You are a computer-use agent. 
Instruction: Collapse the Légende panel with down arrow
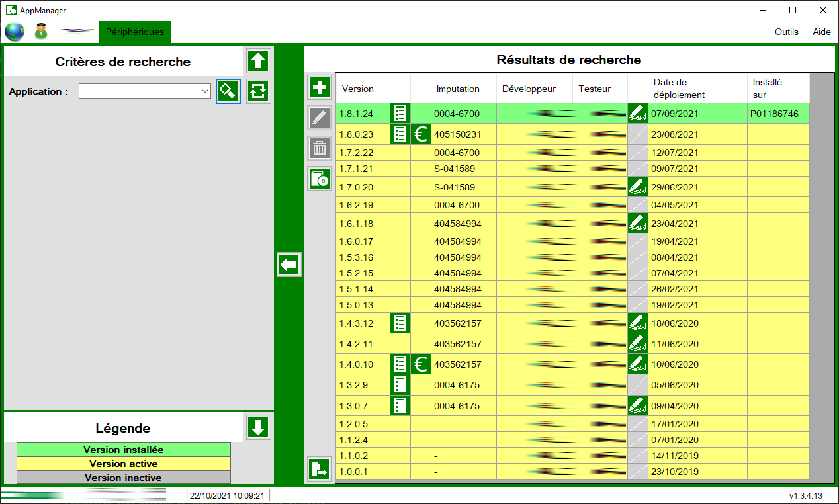[258, 427]
